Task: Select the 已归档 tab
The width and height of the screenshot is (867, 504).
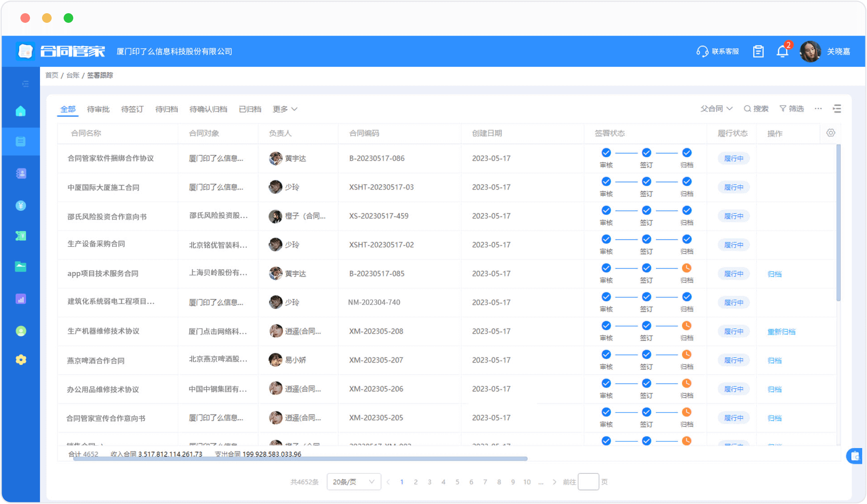Action: pos(250,109)
